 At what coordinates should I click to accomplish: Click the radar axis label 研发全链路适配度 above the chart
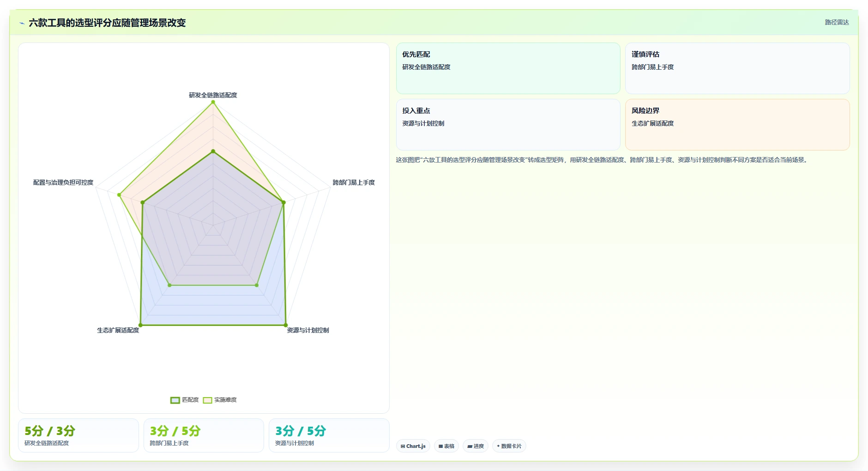click(213, 95)
